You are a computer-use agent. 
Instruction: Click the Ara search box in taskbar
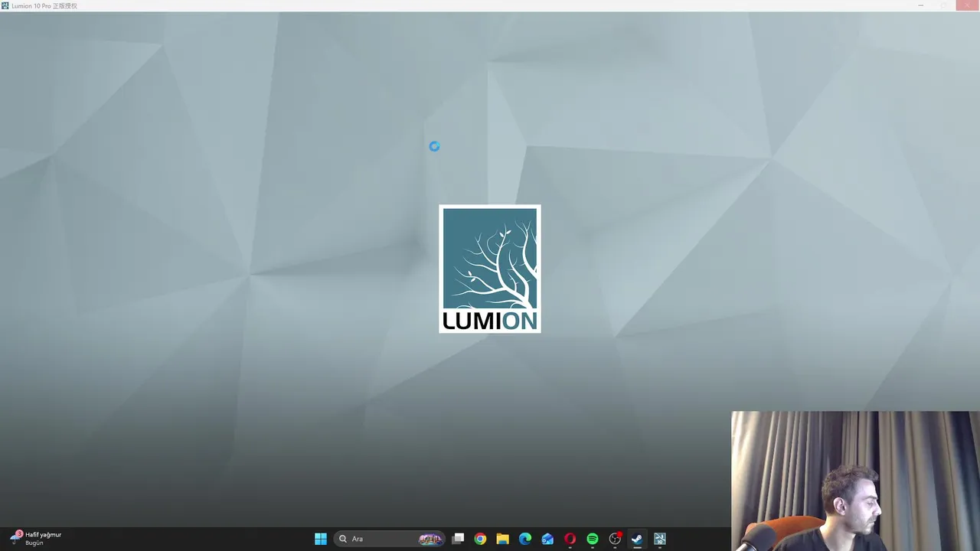[x=390, y=539]
